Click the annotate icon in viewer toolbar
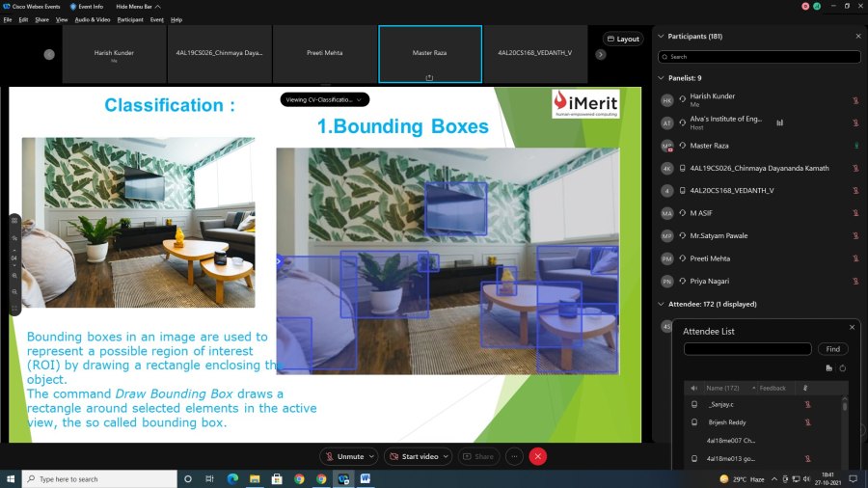The height and width of the screenshot is (488, 868). click(x=14, y=238)
